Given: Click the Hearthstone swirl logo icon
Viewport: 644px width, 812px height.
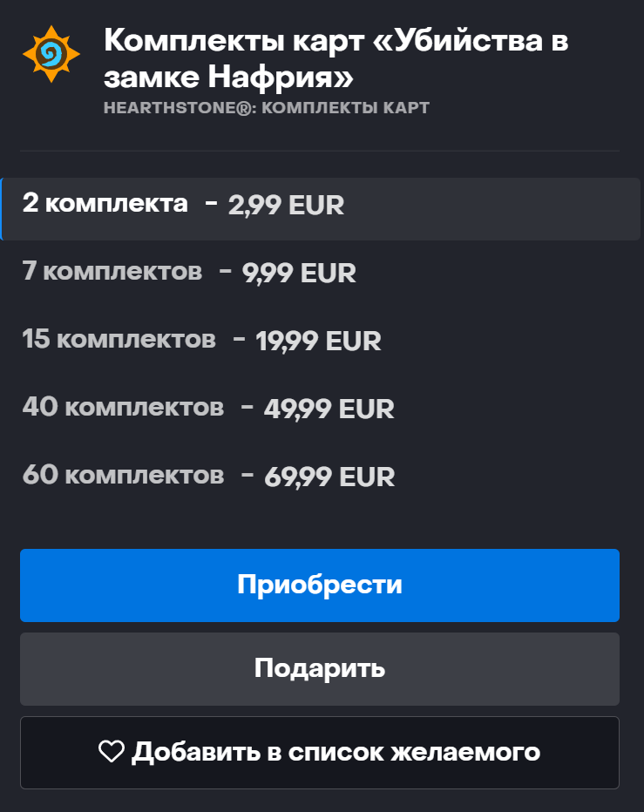Looking at the screenshot, I should pos(51,54).
